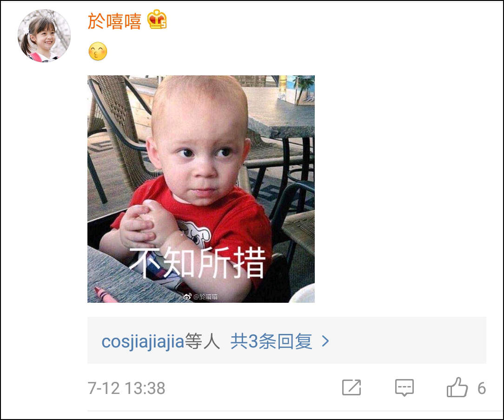Expand replies with the right chevron
Viewport: 504px width, 420px height.
point(325,341)
